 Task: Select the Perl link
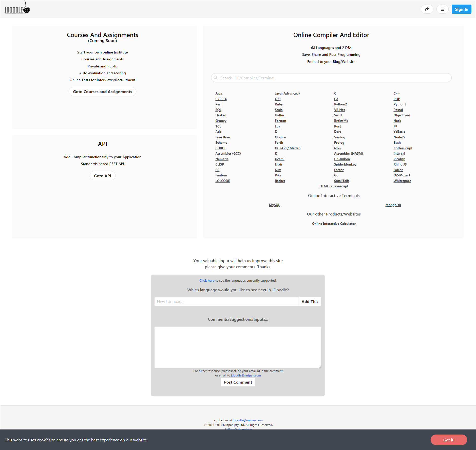pyautogui.click(x=218, y=104)
